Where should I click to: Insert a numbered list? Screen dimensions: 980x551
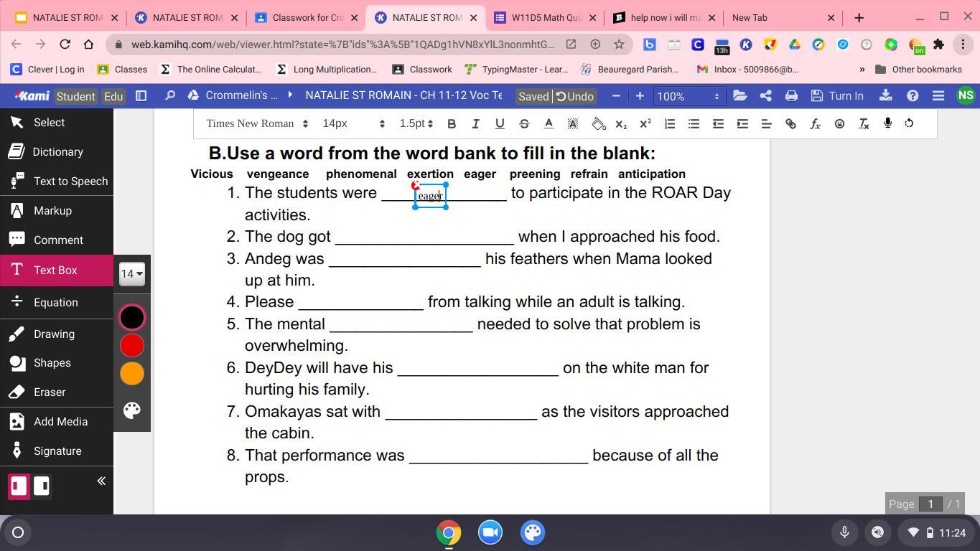coord(670,123)
